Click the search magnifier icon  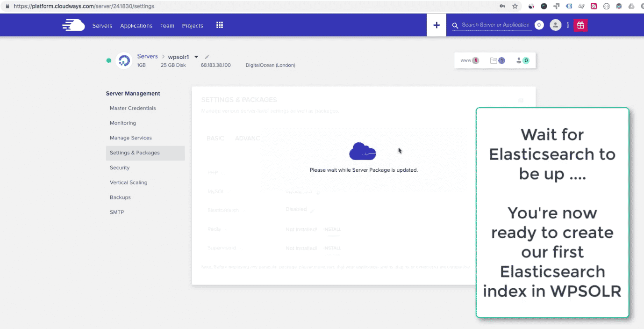(x=455, y=26)
